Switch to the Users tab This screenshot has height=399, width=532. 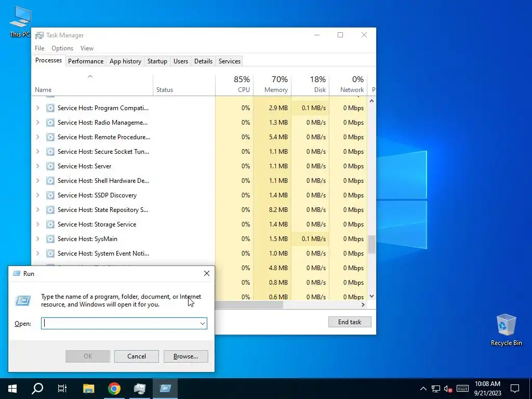click(180, 61)
